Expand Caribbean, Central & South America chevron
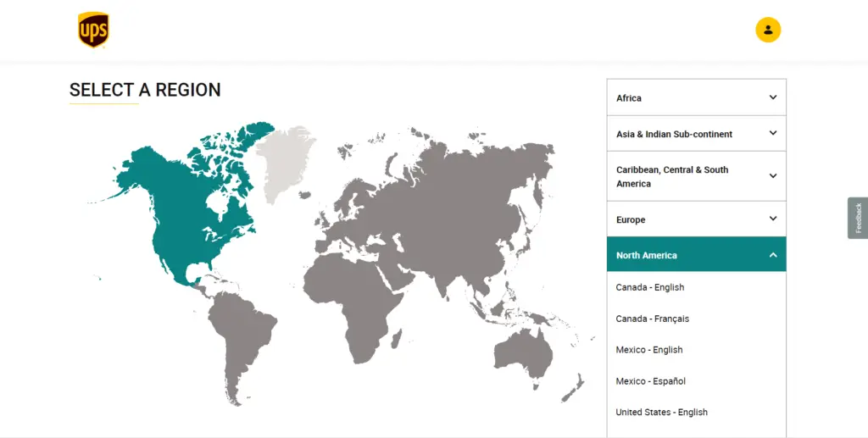 point(773,176)
